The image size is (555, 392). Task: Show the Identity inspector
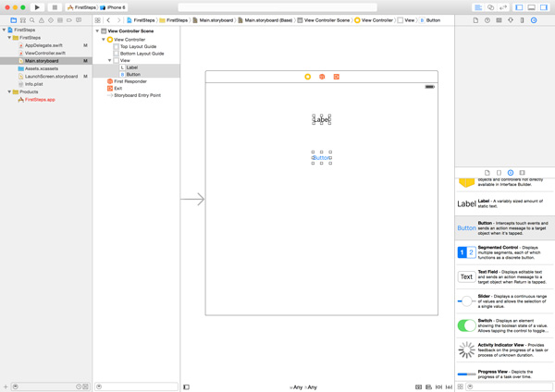[499, 20]
